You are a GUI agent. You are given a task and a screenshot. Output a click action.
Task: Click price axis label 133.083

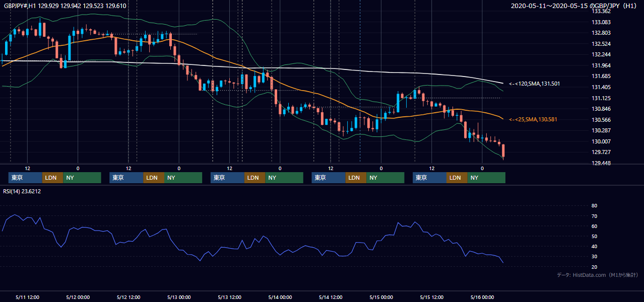(601, 22)
